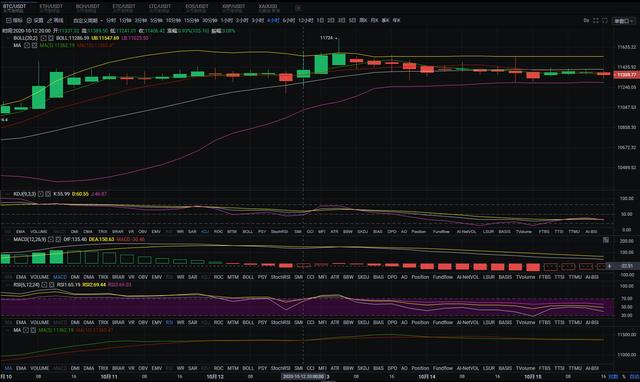The width and height of the screenshot is (640, 382).
Task: Select the 12-hour timeframe
Action: coord(305,20)
